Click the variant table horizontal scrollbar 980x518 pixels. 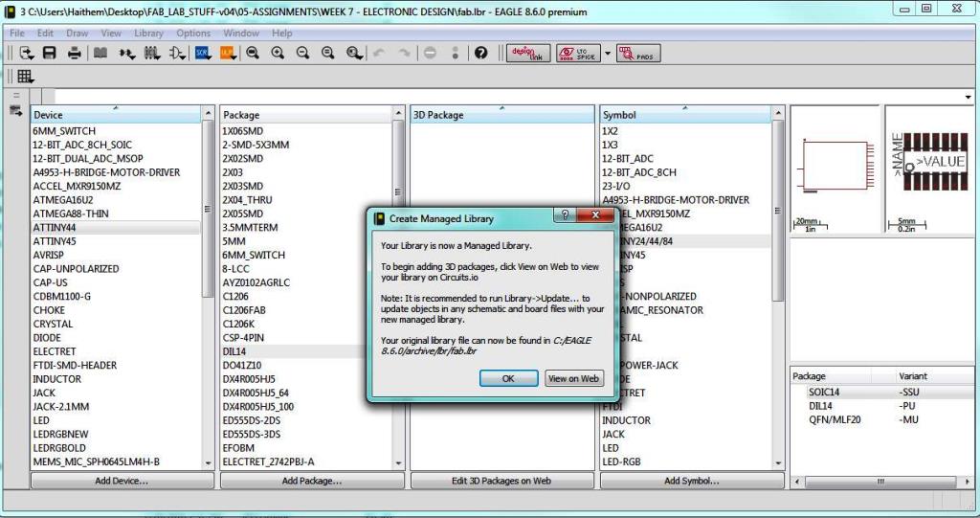coord(881,482)
